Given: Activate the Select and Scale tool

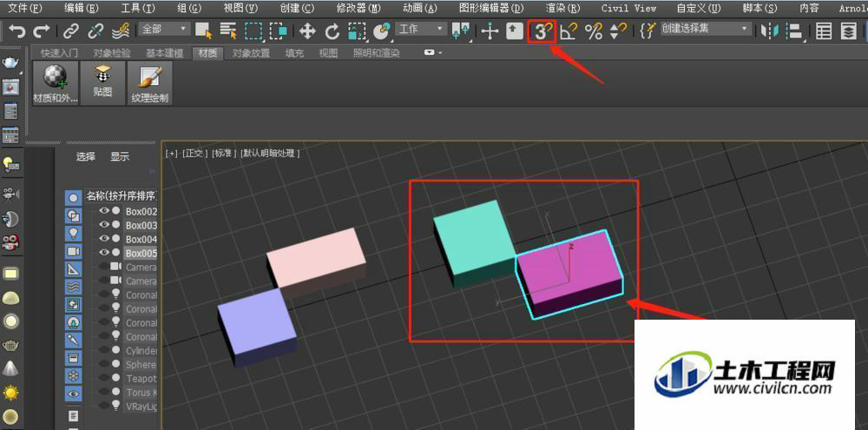Looking at the screenshot, I should (357, 31).
